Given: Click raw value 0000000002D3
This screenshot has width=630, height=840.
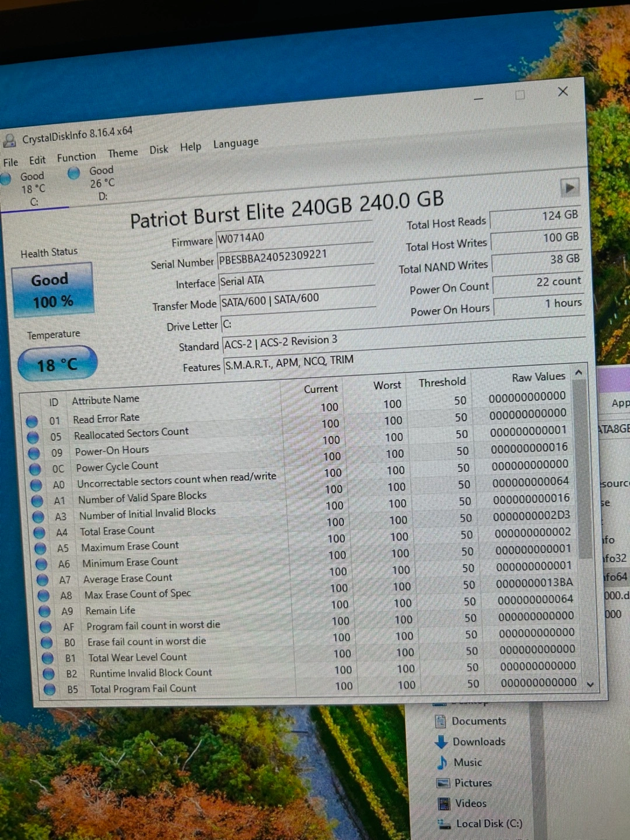Looking at the screenshot, I should (531, 516).
